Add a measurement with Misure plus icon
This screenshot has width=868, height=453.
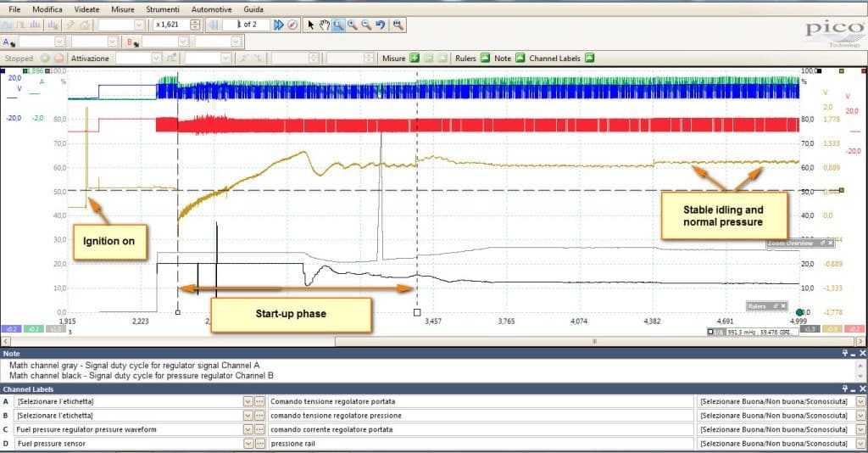(415, 58)
